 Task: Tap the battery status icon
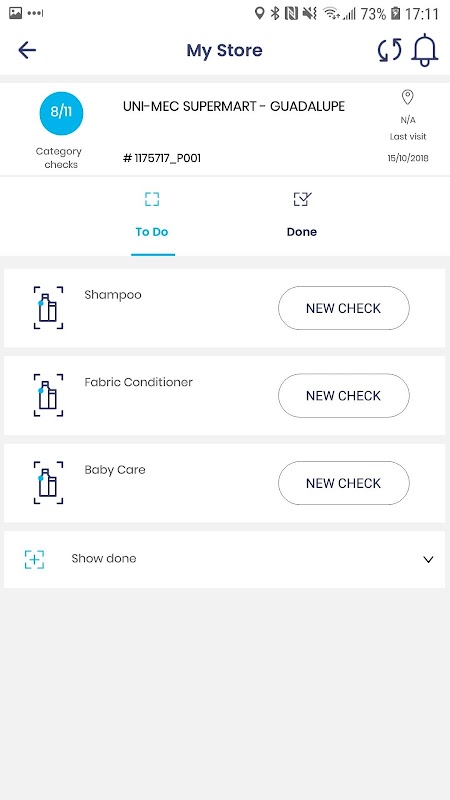395,14
